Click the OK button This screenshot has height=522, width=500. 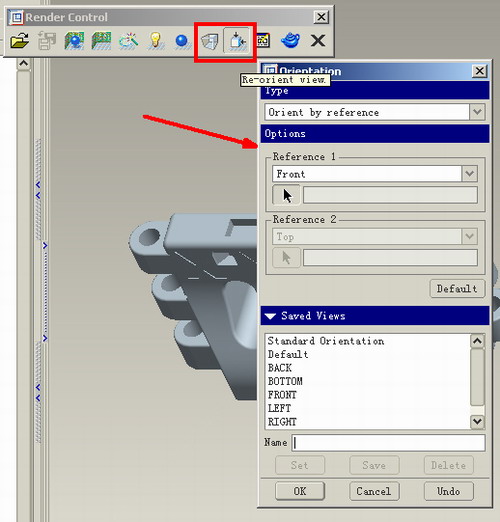point(300,491)
